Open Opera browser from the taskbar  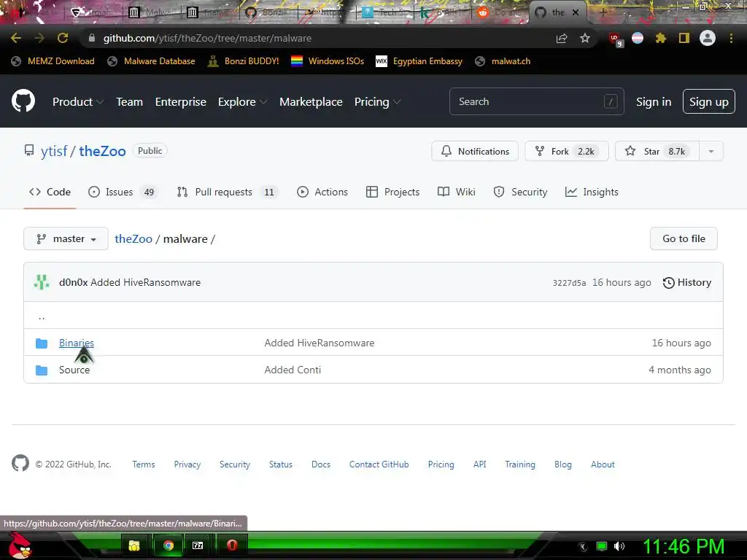[232, 545]
